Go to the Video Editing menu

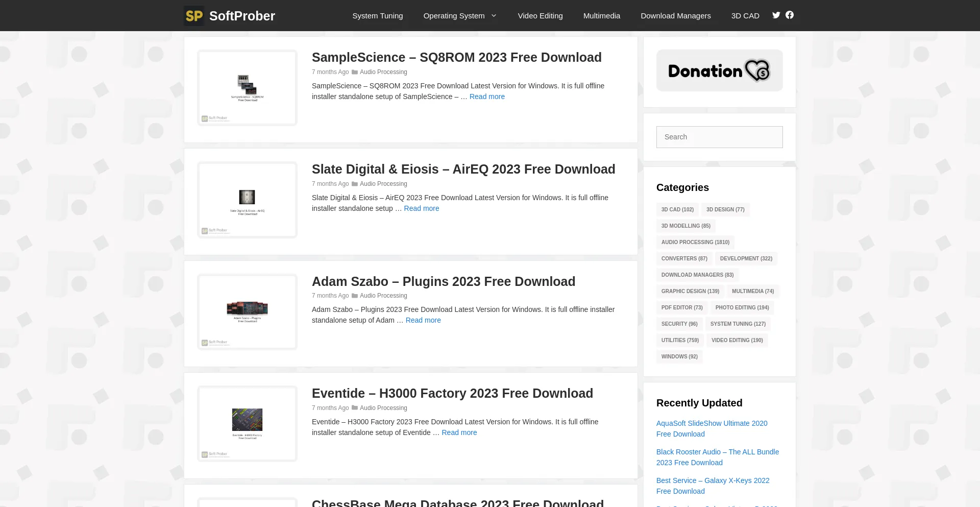point(540,16)
